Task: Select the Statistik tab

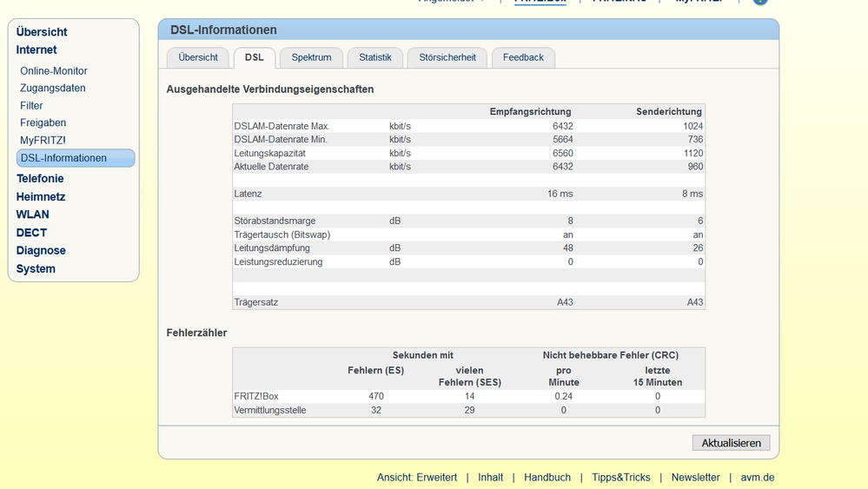Action: coord(375,57)
